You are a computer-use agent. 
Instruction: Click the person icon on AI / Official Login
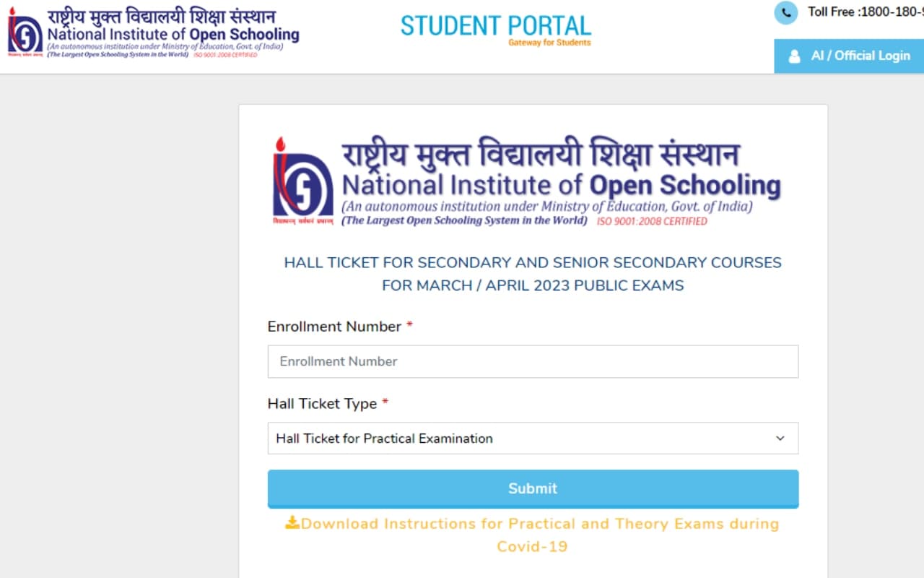(795, 56)
